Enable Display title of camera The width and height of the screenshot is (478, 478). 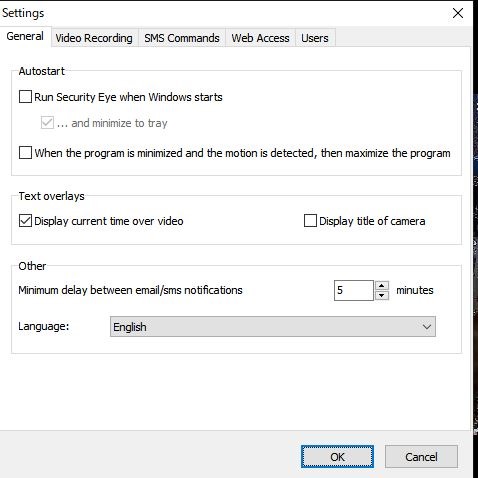pos(310,221)
